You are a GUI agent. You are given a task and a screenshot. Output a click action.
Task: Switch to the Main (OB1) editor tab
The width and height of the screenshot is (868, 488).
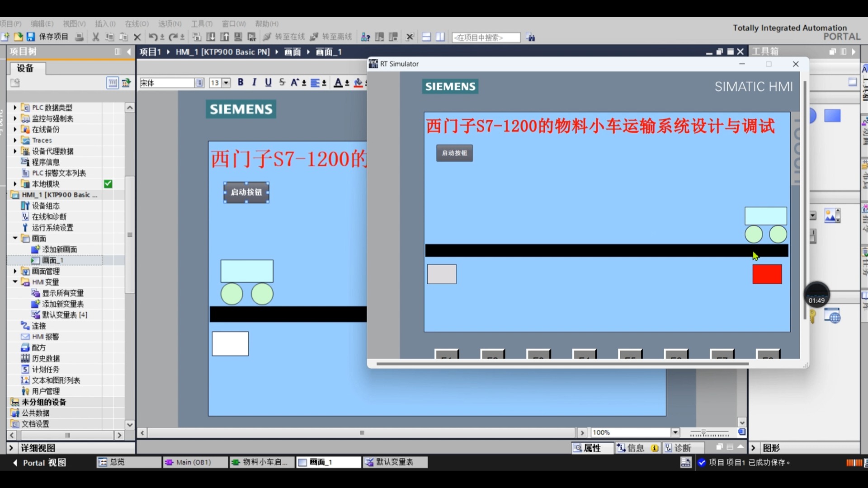click(193, 462)
